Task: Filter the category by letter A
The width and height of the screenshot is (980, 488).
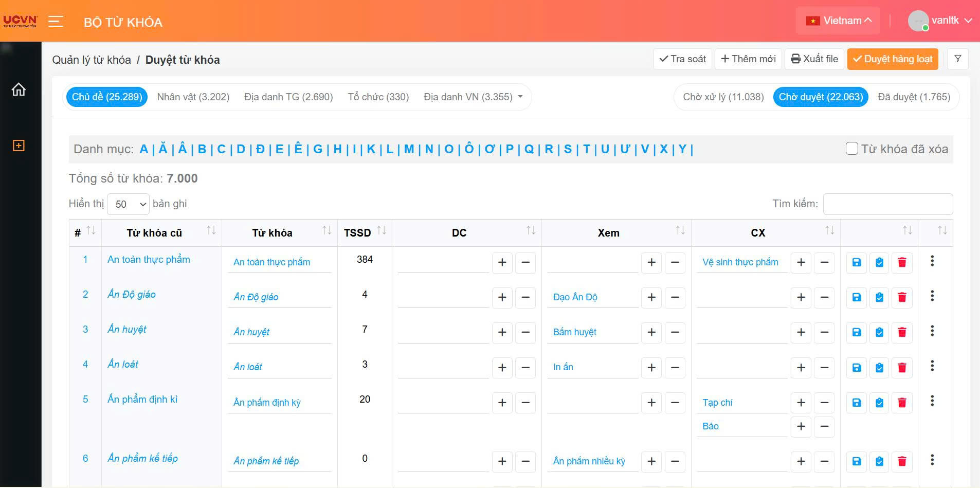Action: click(144, 149)
